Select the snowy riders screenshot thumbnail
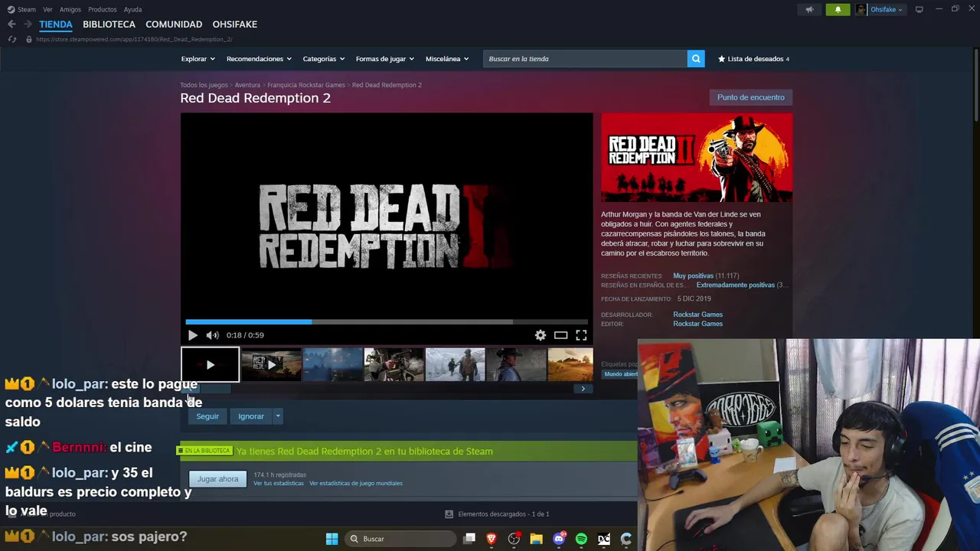Viewport: 980px width, 551px height. click(x=455, y=364)
